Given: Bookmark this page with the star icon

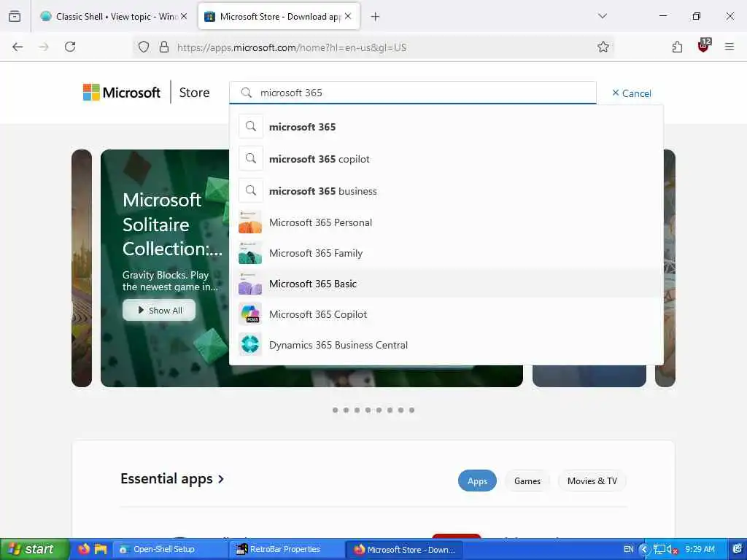Looking at the screenshot, I should click(603, 47).
